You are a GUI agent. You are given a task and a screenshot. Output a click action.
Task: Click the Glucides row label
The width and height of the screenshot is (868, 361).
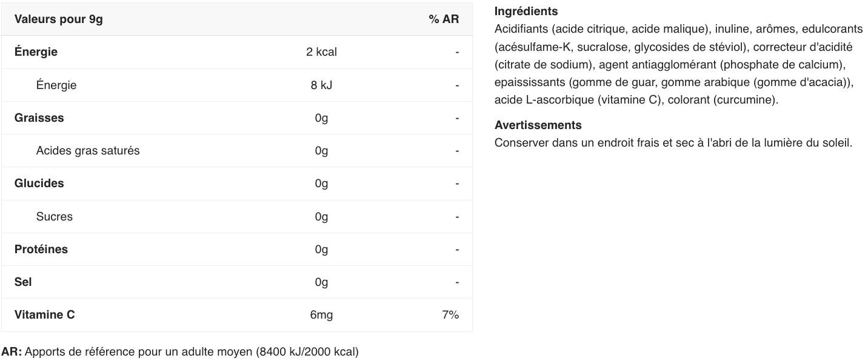click(39, 184)
